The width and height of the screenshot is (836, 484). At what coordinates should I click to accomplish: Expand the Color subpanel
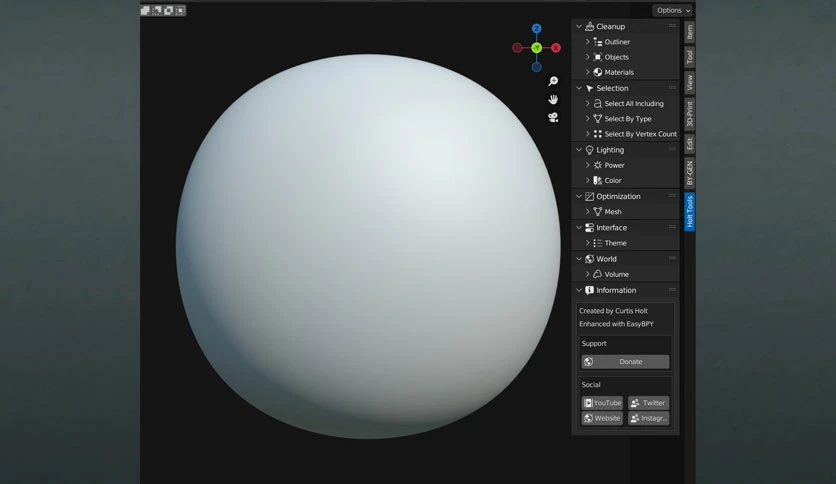[x=588, y=180]
